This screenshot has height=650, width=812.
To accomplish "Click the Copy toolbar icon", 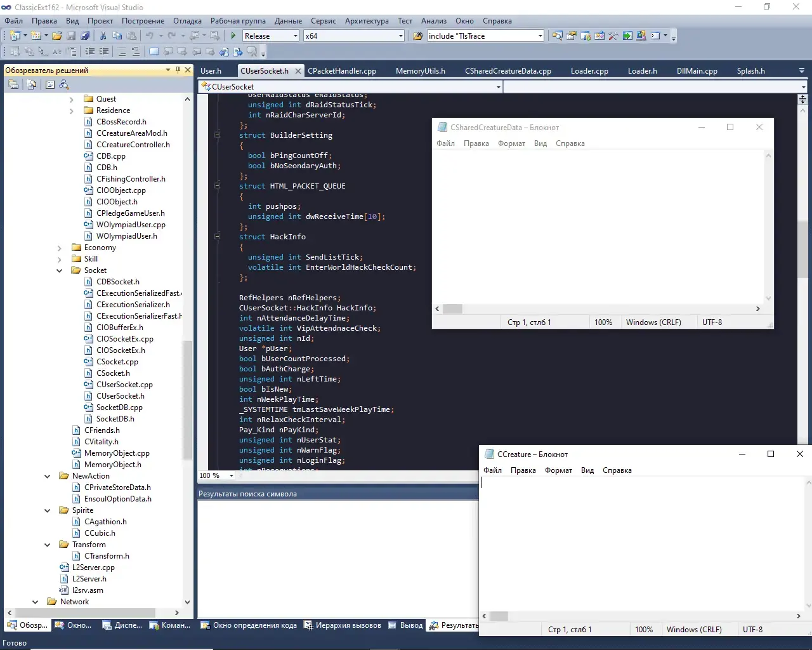I will click(117, 36).
